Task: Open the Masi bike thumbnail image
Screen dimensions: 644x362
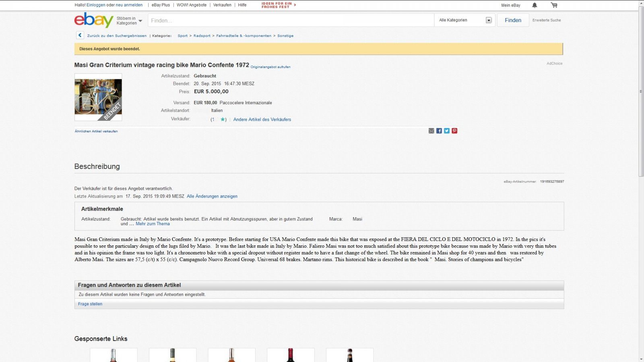Action: [98, 97]
